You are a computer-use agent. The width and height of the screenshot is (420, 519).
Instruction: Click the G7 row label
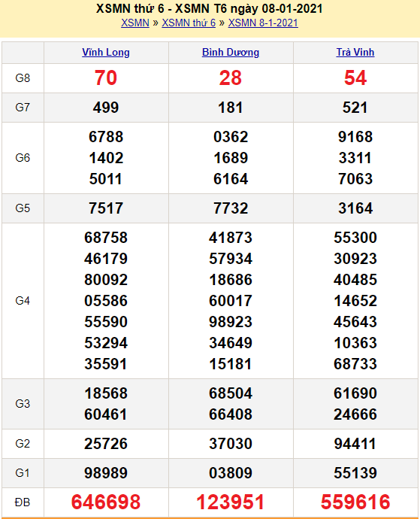point(23,108)
